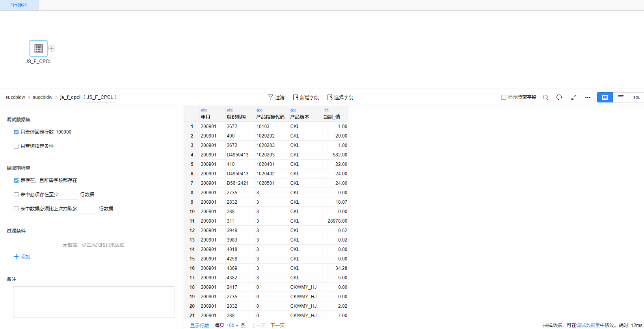Enable the 只查询指定条件 checkbox
The image size is (644, 329).
[x=16, y=146]
